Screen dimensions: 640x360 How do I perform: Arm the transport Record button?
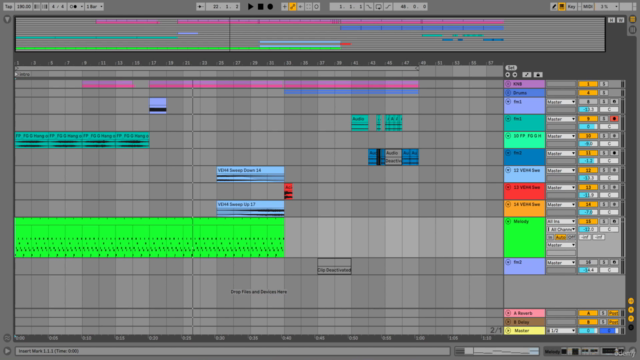(270, 7)
